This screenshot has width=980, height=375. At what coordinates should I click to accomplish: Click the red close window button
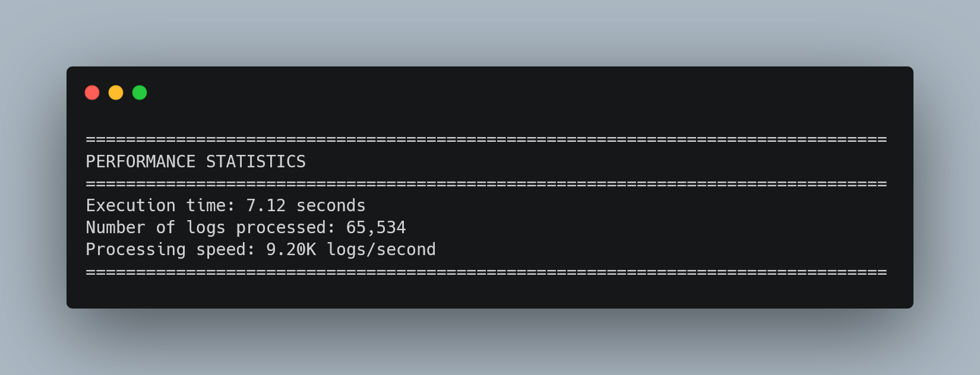(x=92, y=93)
